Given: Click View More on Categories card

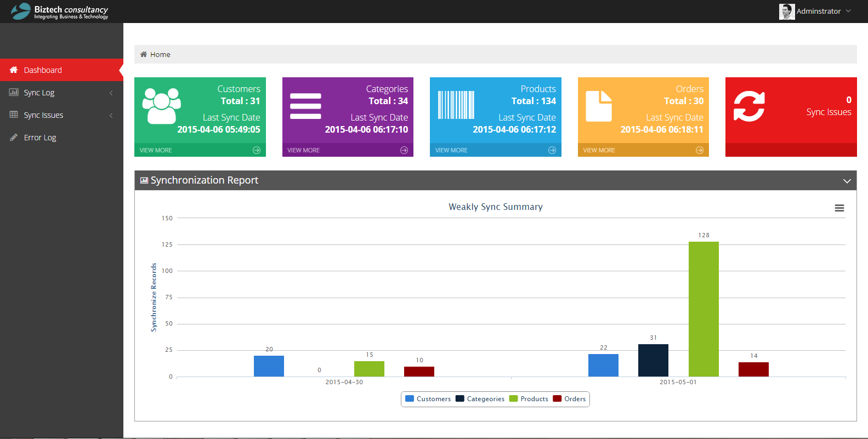Looking at the screenshot, I should (303, 150).
